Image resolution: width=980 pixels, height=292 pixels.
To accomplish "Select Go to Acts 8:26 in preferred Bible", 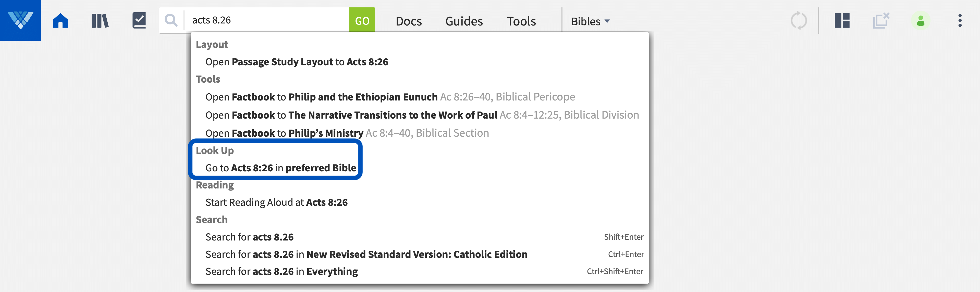I will (281, 168).
